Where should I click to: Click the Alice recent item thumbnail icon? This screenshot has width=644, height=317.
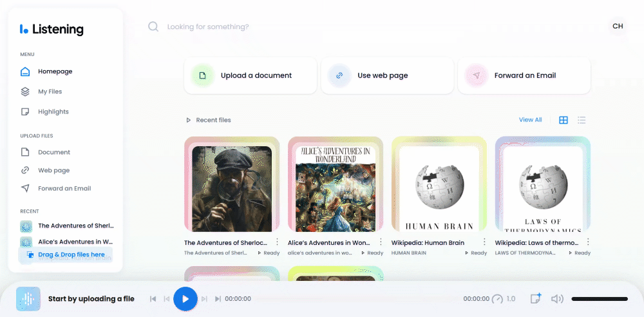26,242
